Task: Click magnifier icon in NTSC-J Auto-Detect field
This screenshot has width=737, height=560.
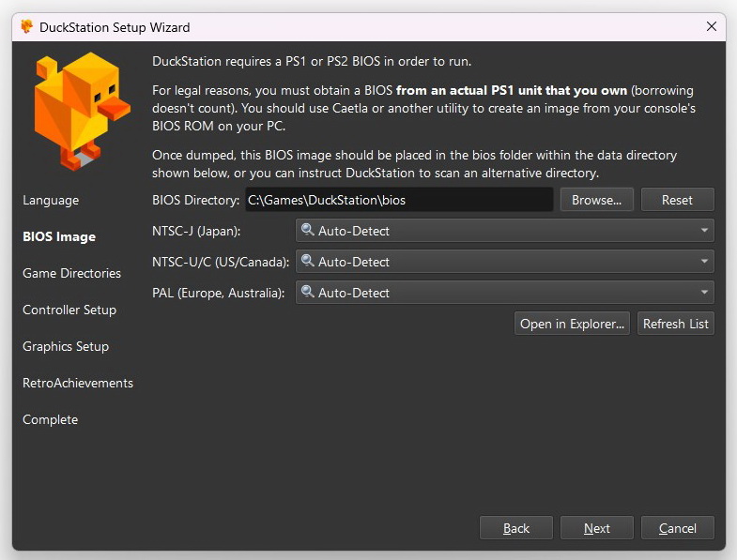Action: [307, 230]
